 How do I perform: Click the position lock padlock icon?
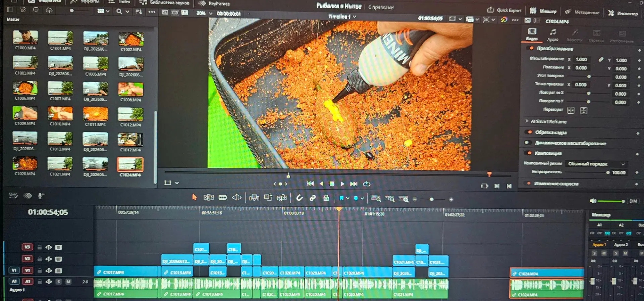[326, 198]
